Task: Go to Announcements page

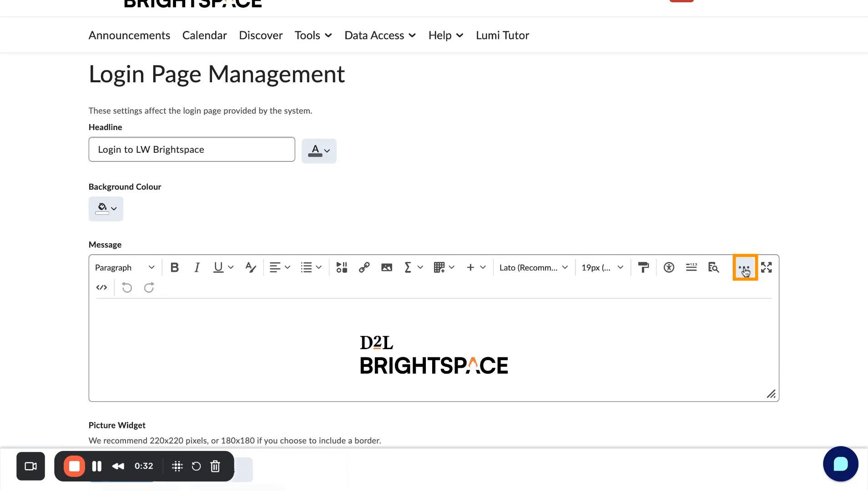Action: 129,35
